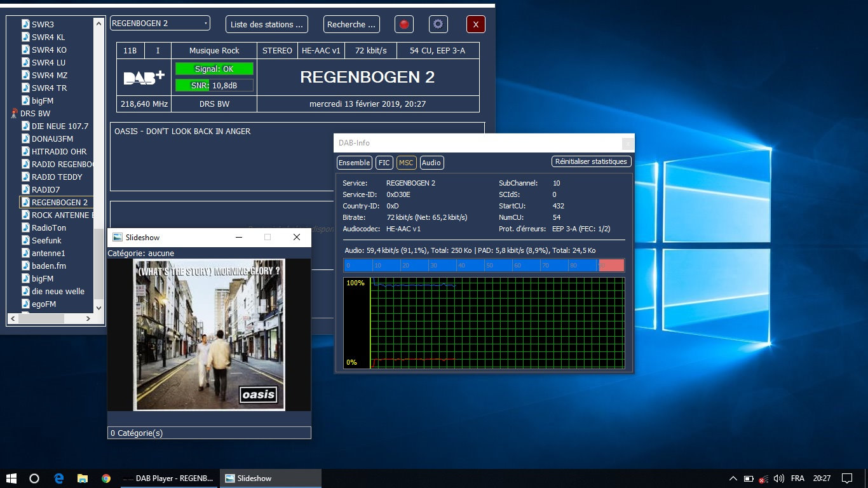Launch Chrome from the taskbar

tap(105, 478)
